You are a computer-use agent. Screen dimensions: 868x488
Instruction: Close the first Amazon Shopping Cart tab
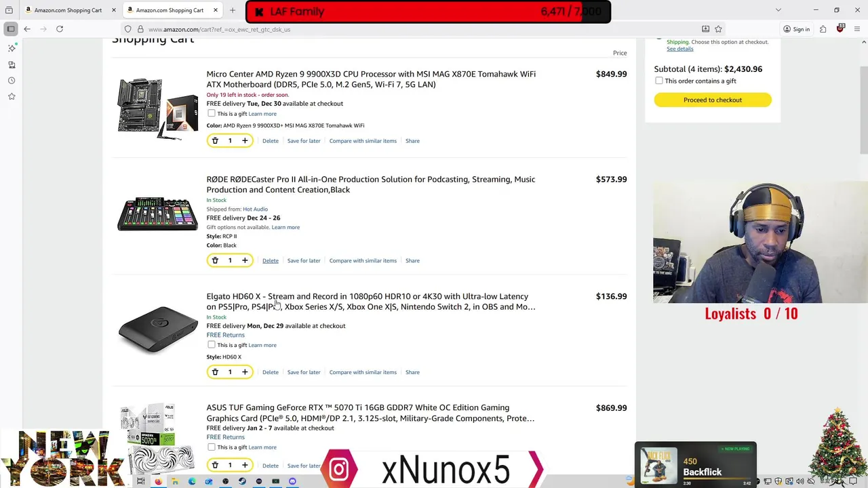(x=113, y=10)
